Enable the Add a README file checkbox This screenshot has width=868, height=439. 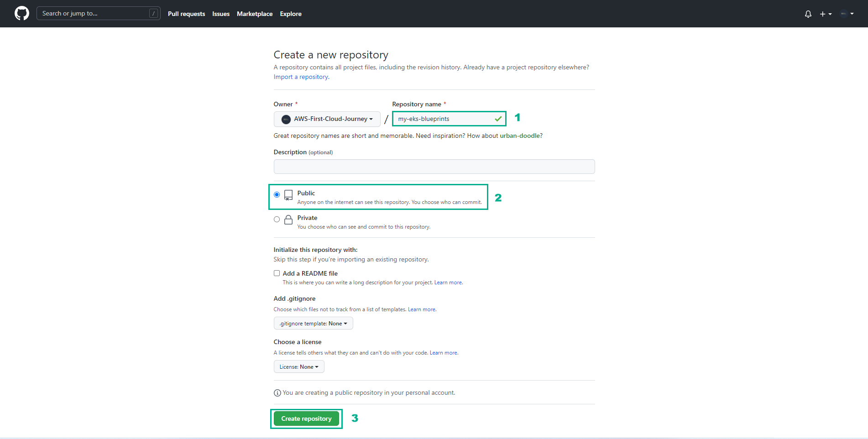[x=277, y=273]
